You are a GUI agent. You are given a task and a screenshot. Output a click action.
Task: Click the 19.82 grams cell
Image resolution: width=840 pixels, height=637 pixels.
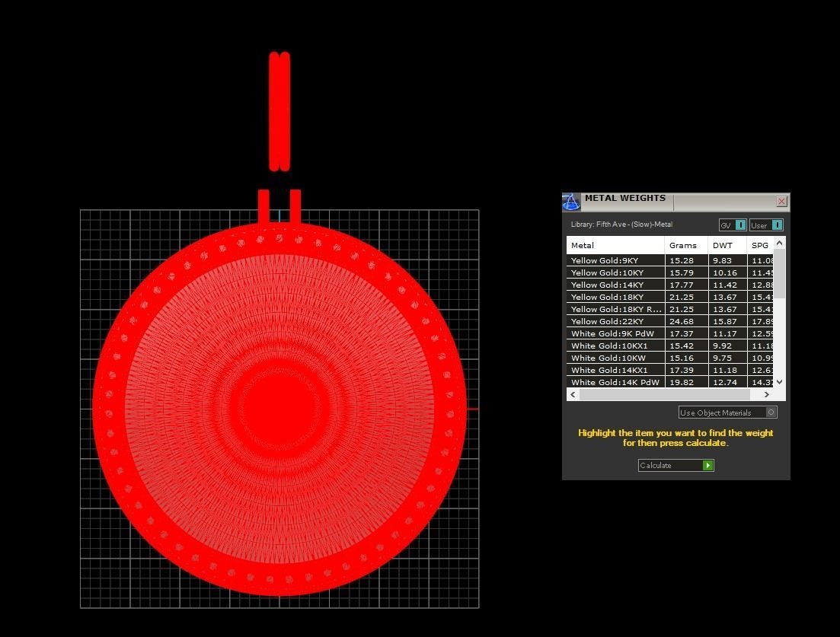[686, 382]
